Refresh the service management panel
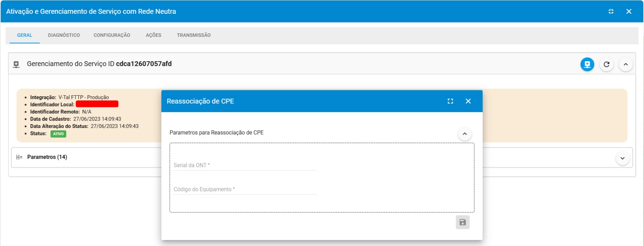Image resolution: width=644 pixels, height=246 pixels. pos(606,64)
